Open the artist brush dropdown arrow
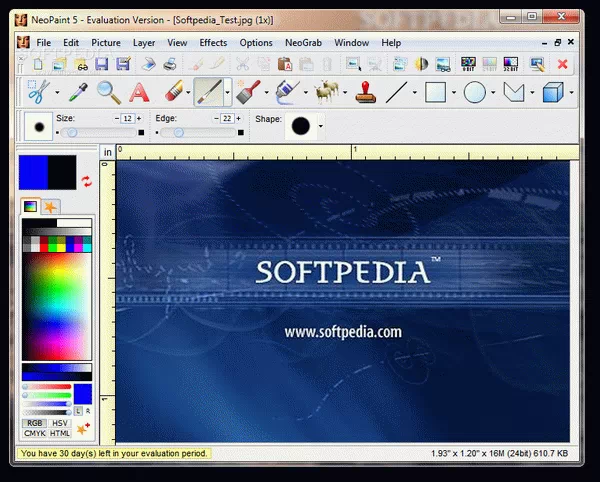The height and width of the screenshot is (482, 600). [x=227, y=92]
